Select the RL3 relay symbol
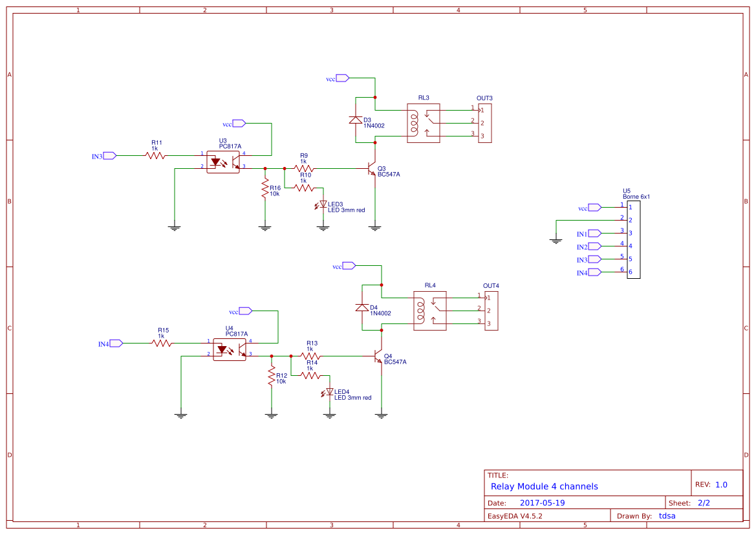 click(x=424, y=123)
